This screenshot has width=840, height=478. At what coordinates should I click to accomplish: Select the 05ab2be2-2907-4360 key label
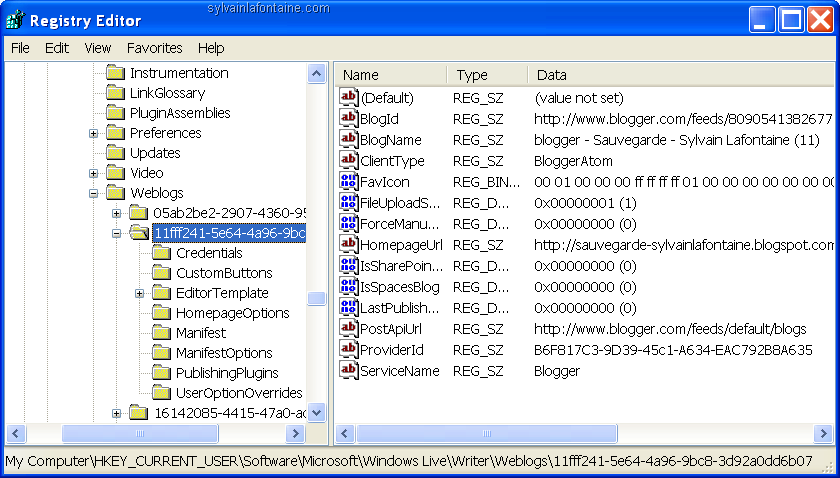click(229, 213)
